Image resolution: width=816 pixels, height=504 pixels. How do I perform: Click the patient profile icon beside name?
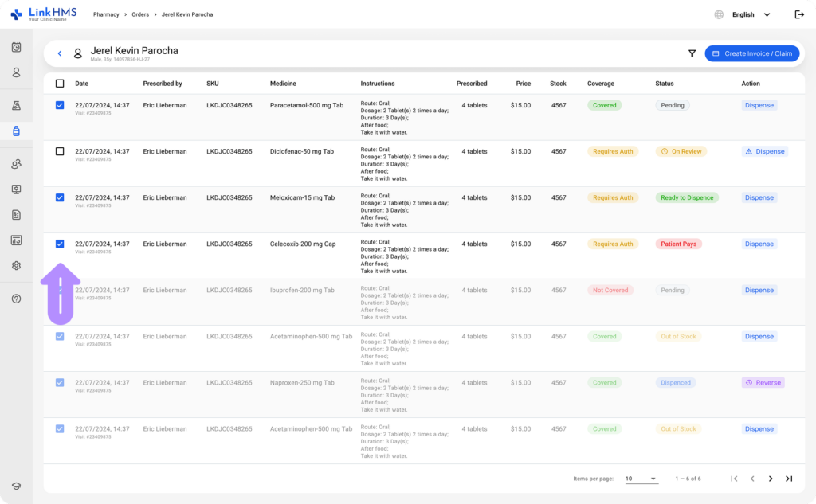(77, 53)
